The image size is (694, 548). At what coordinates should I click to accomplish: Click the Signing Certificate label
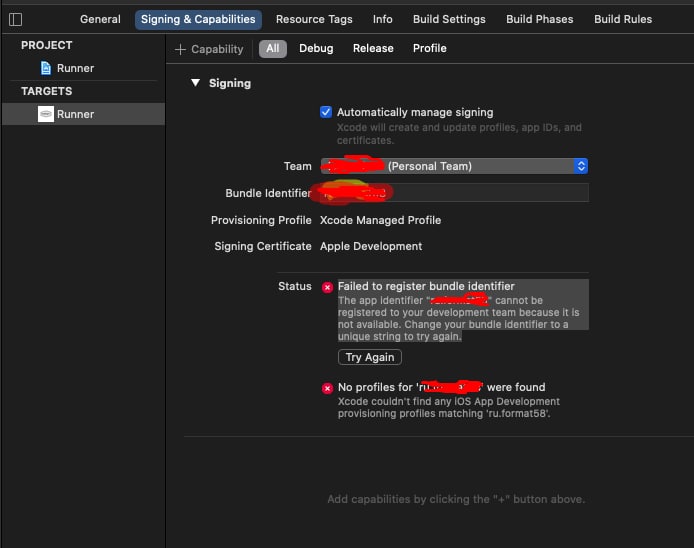(x=263, y=247)
